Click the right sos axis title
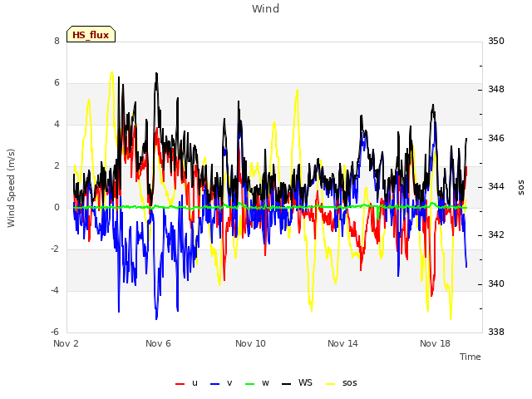The width and height of the screenshot is (532, 399). click(521, 187)
